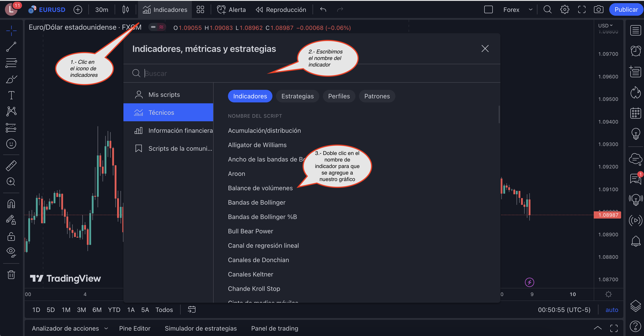Viewport: 644px width, 336px height.
Task: Open my ideas lightbulb icon
Action: (x=635, y=133)
